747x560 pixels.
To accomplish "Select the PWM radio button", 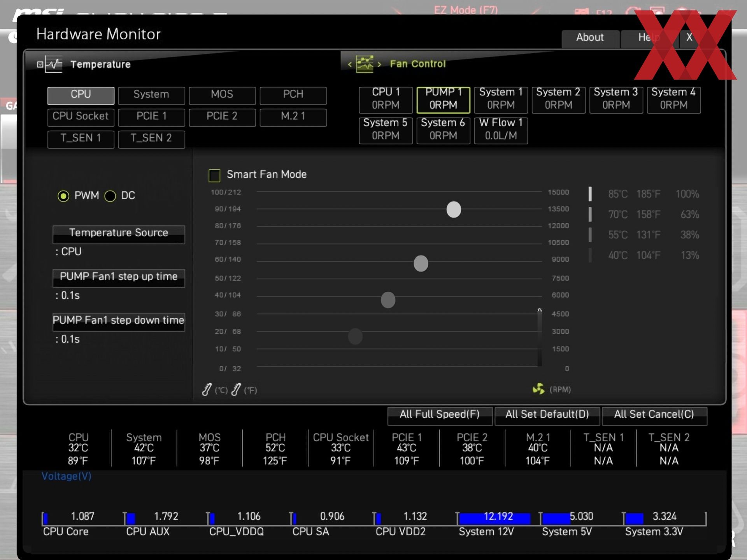I will [x=63, y=196].
